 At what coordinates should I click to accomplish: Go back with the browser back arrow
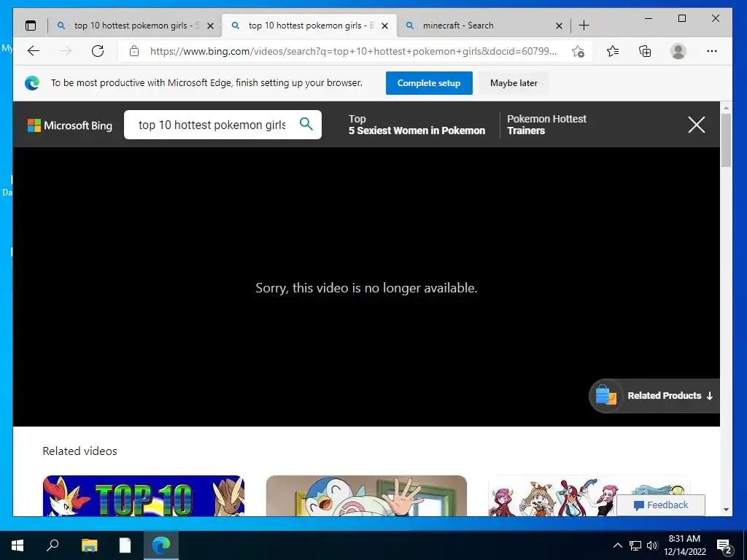(34, 51)
